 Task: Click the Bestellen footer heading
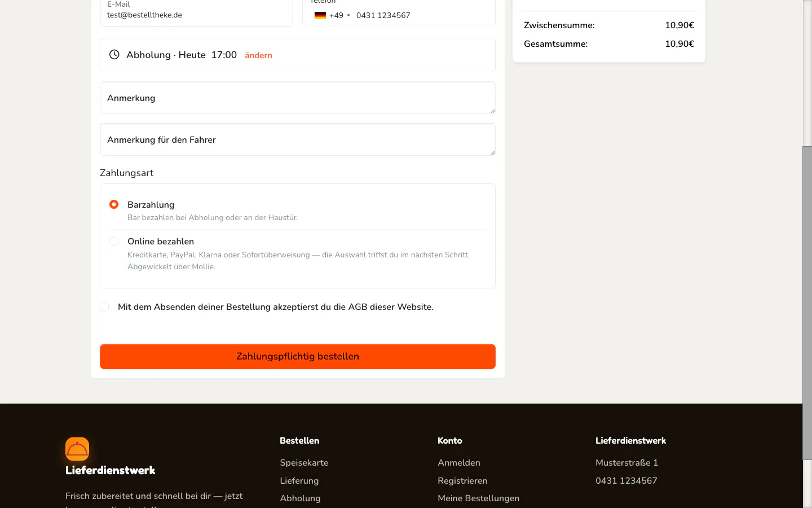click(x=299, y=441)
